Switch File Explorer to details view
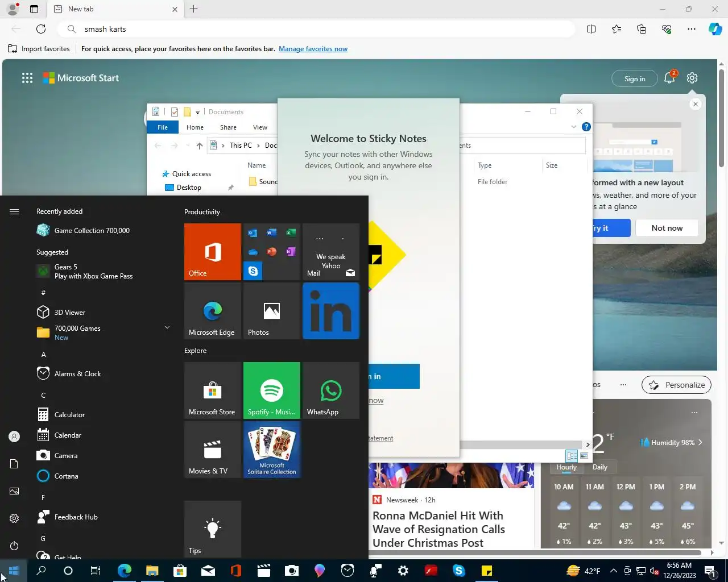Screen dimensions: 728x582 (x=572, y=456)
